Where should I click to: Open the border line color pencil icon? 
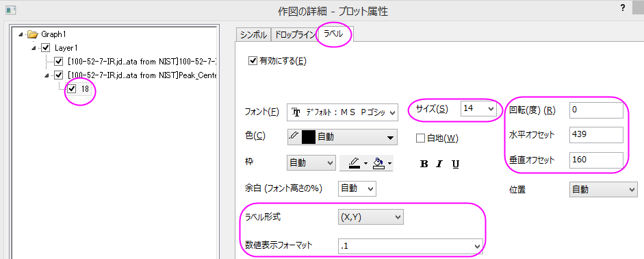point(355,164)
